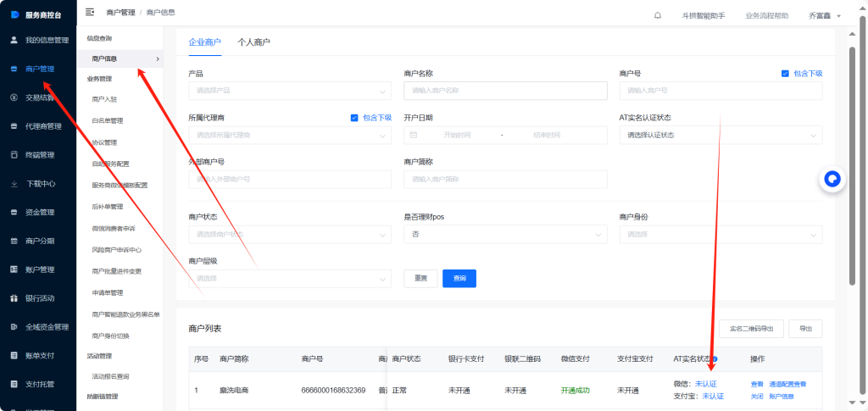
Task: Click the calendar icon in 开户日期 field
Action: (x=414, y=135)
